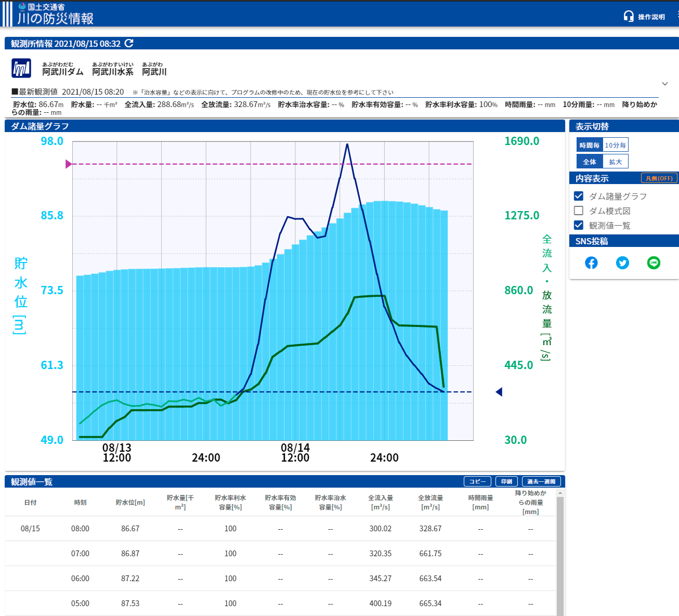Screen dimensions: 679x616
Task: Share to Twitter via the bird icon
Action: pos(622,263)
